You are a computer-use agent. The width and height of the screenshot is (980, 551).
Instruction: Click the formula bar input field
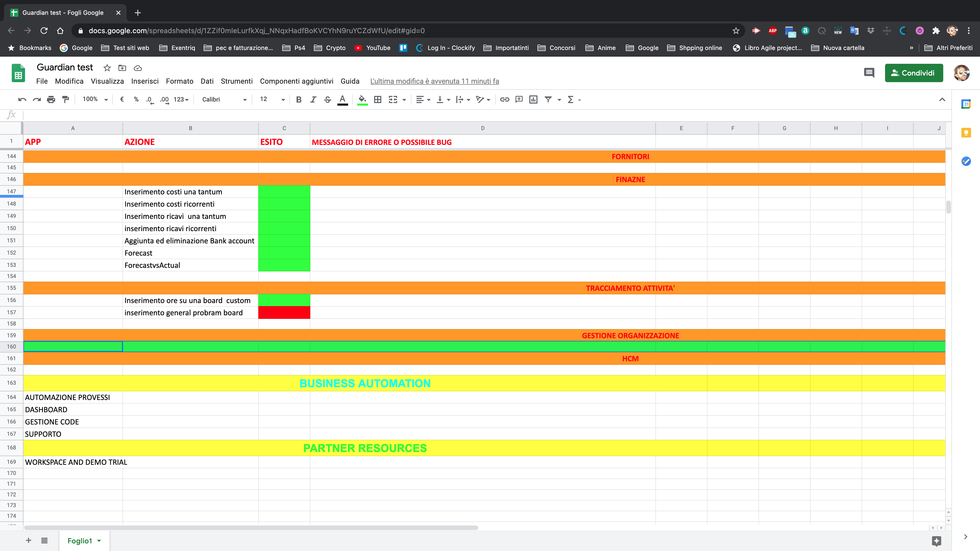pos(457,115)
